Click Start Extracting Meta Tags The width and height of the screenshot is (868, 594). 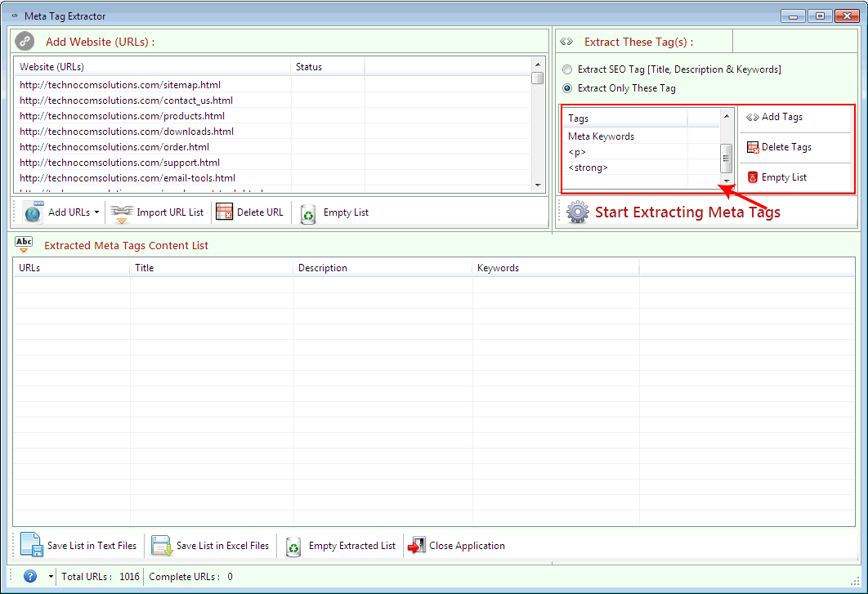coord(687,212)
